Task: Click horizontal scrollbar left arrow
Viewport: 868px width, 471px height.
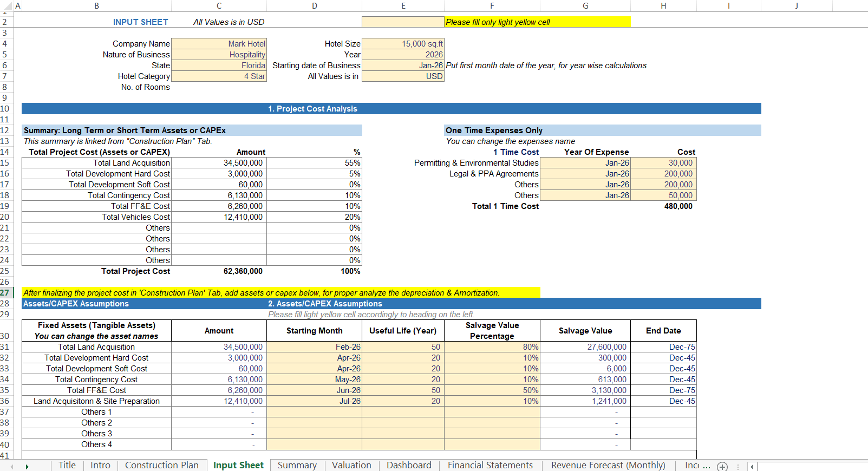Action: 752,466
